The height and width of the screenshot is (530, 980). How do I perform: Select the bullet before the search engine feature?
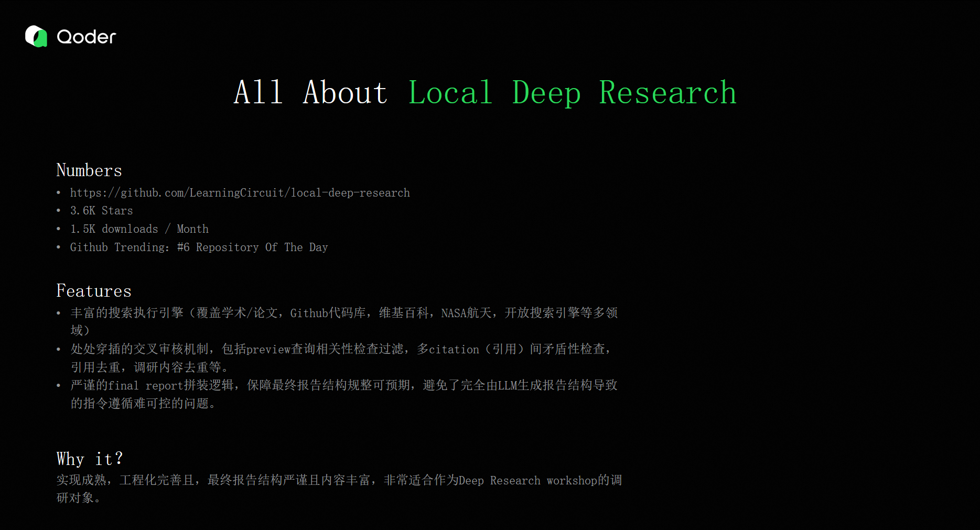tap(59, 312)
